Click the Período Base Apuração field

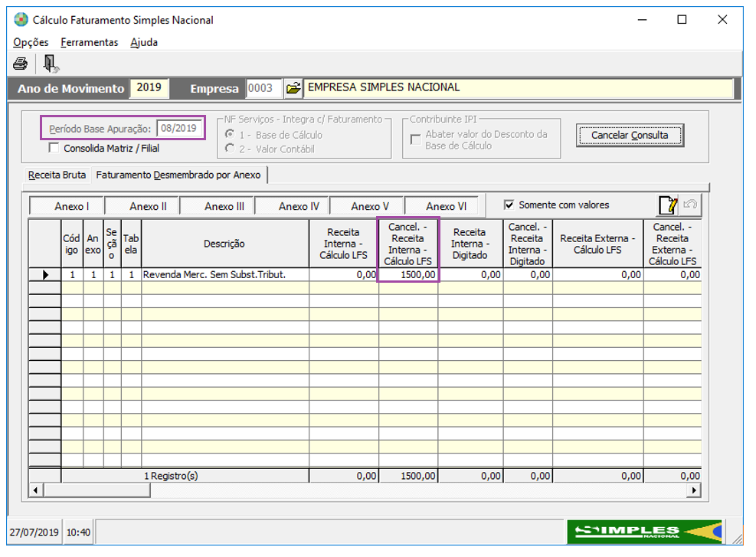[x=179, y=128]
